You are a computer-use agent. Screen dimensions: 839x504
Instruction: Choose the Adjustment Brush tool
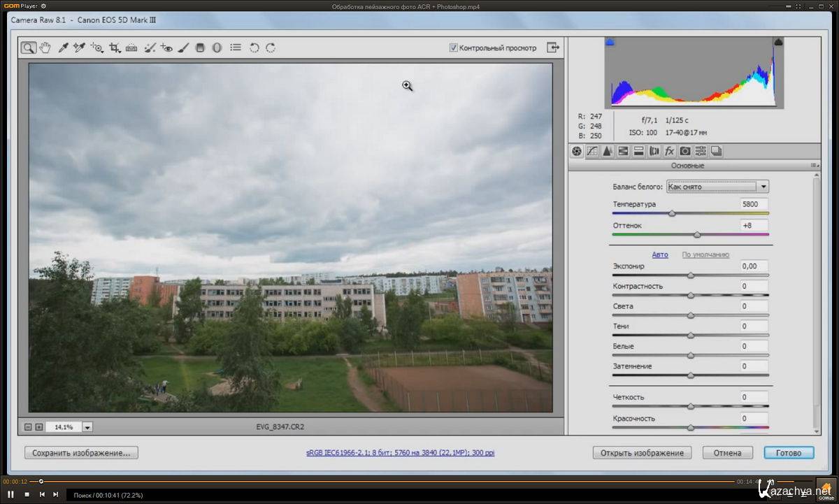[x=183, y=48]
